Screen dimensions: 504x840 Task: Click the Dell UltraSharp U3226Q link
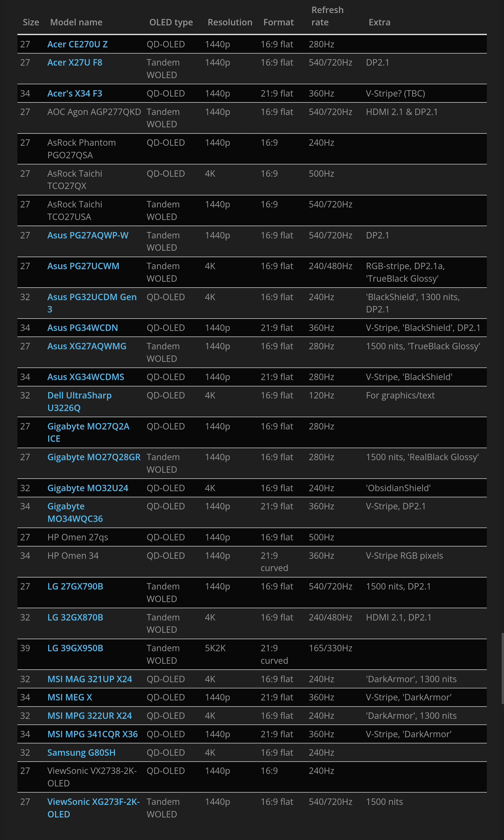pos(79,396)
